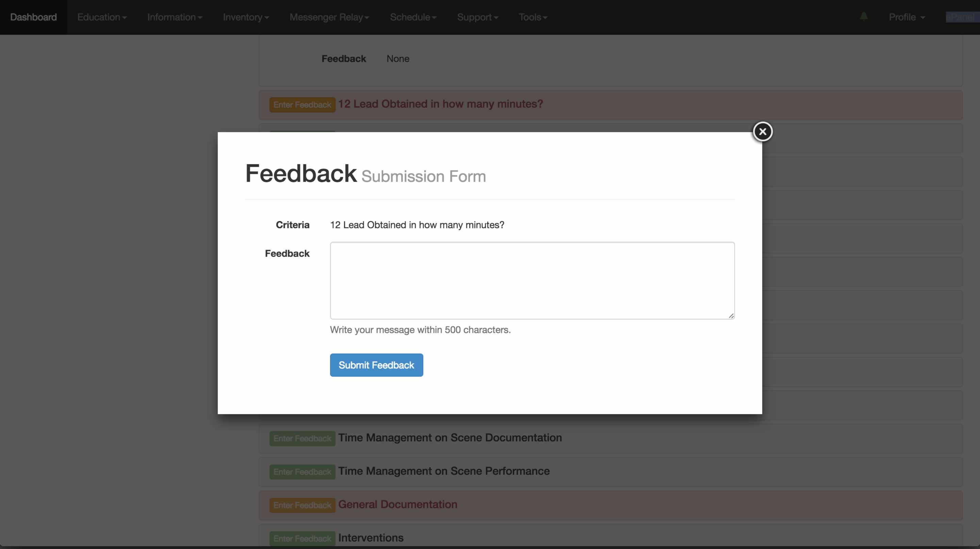
Task: Expand the Inventory dropdown menu
Action: 246,17
